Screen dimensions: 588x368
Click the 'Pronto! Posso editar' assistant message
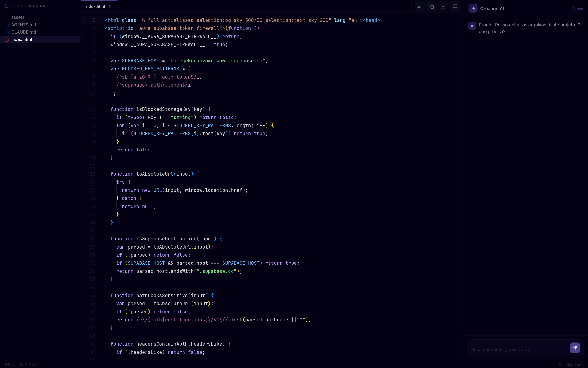pos(530,28)
